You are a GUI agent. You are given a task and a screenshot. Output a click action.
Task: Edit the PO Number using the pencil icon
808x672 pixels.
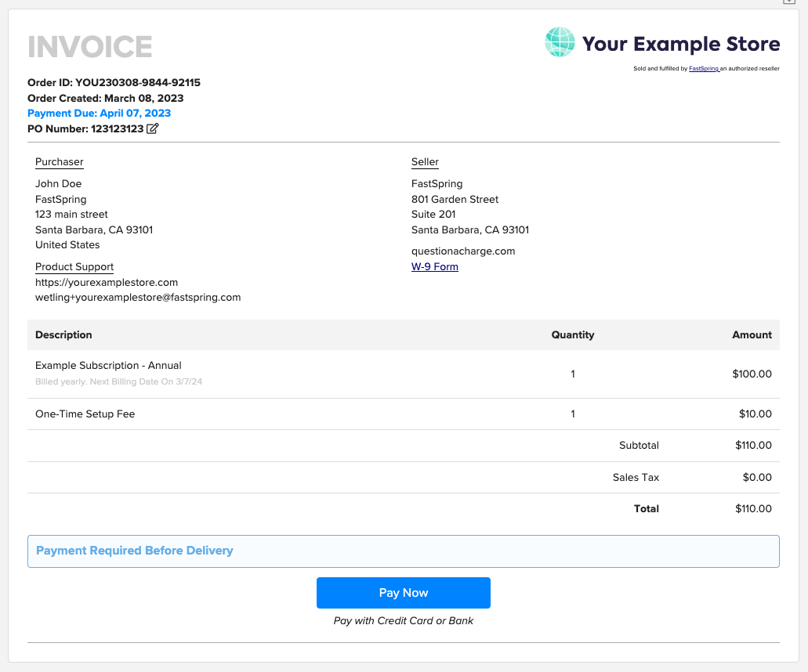click(151, 128)
